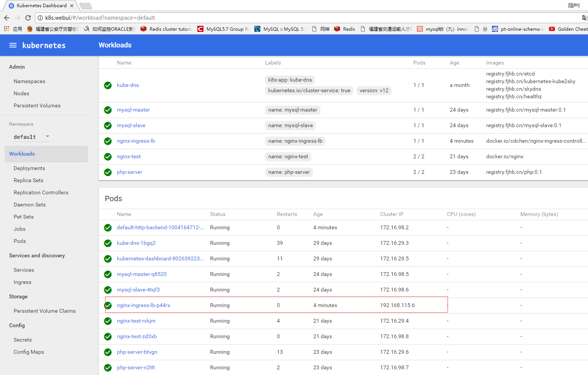The width and height of the screenshot is (588, 375).
Task: Open the nginx-ingress-lb workload link
Action: [136, 141]
